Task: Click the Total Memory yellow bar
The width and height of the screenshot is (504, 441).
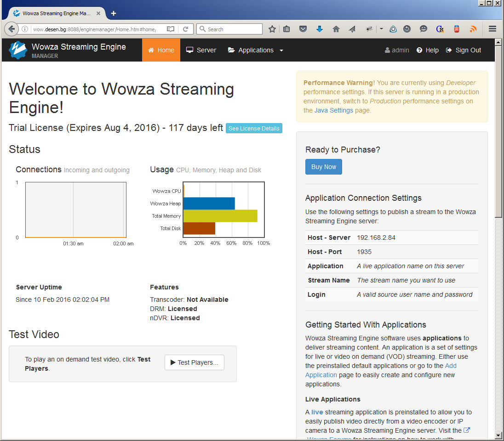Action: (x=221, y=216)
